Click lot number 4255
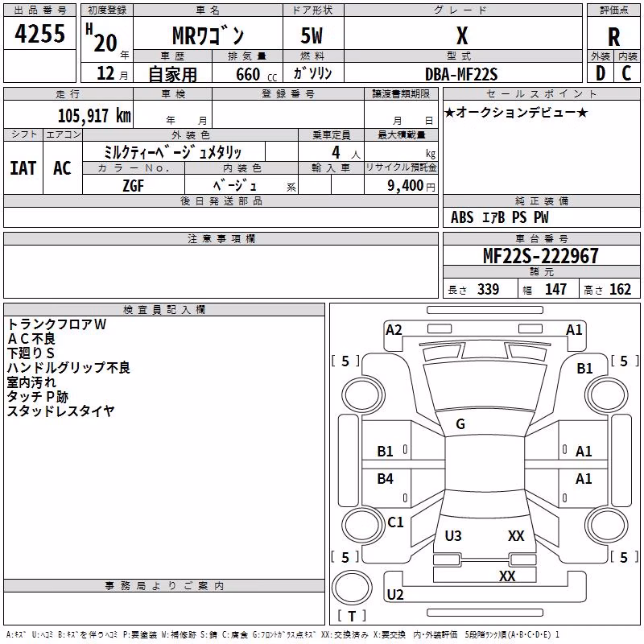The height and width of the screenshot is (644, 644). click(39, 34)
